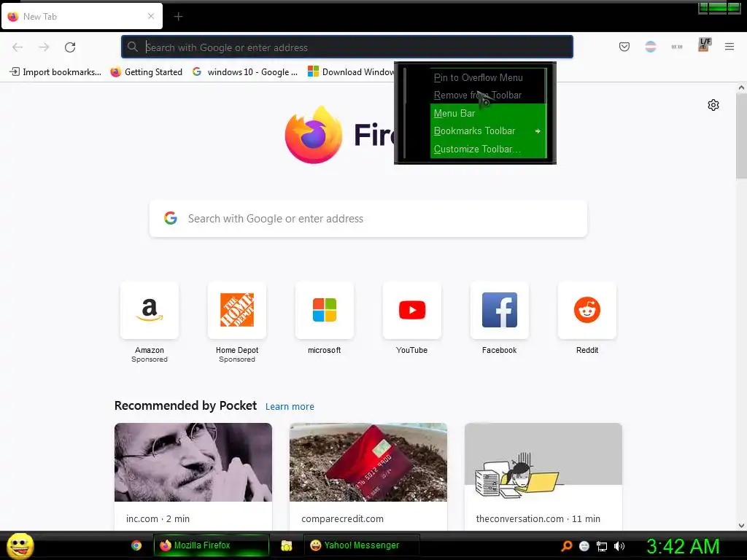
Task: Focus the address bar search field
Action: (x=347, y=47)
